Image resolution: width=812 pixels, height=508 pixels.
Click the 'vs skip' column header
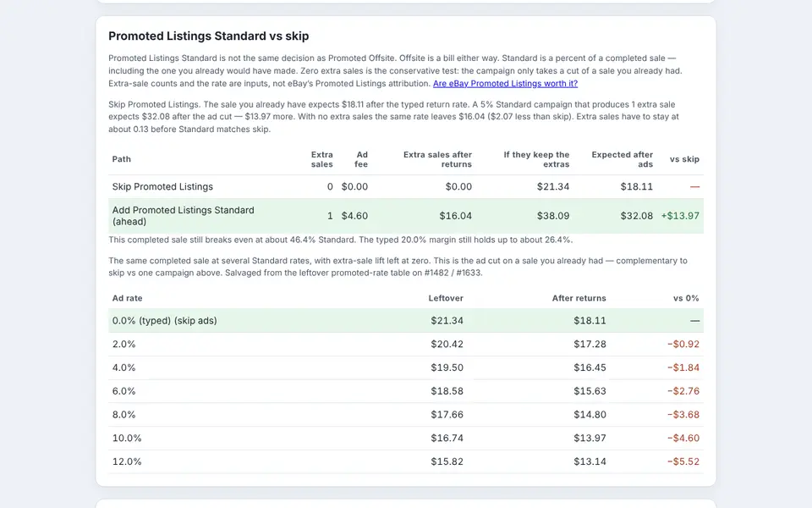coord(684,159)
